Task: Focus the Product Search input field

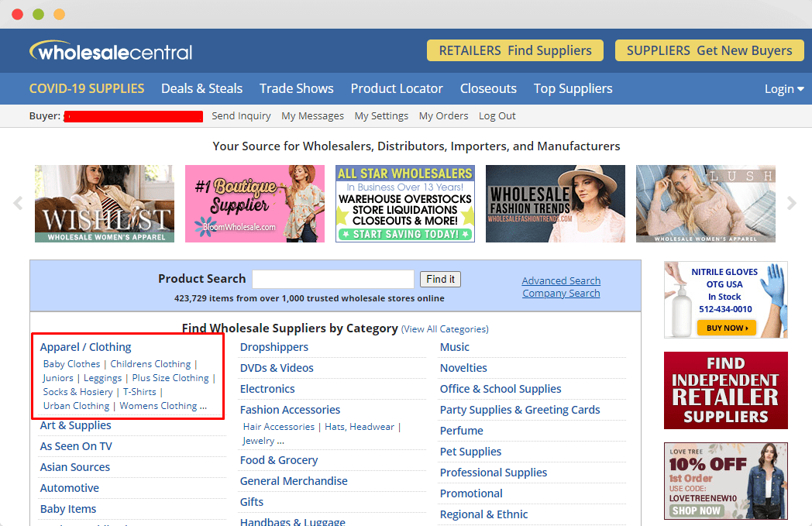Action: (333, 279)
